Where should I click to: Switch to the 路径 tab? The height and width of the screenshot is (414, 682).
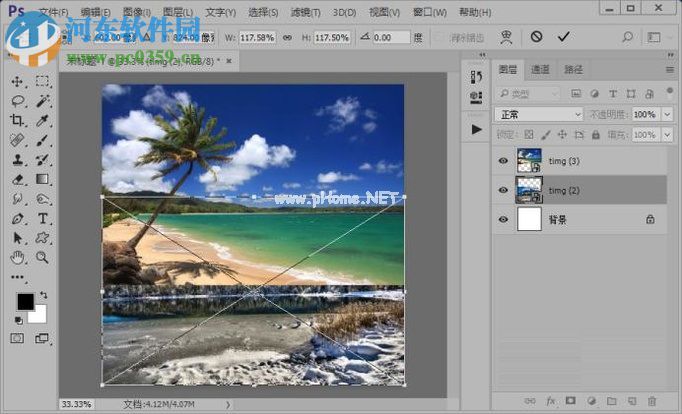[574, 70]
